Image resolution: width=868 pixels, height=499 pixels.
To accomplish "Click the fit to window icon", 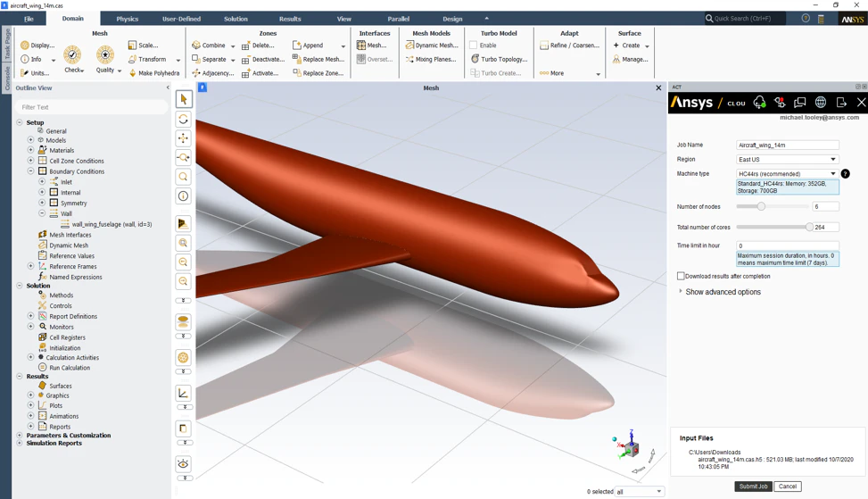I will (184, 243).
